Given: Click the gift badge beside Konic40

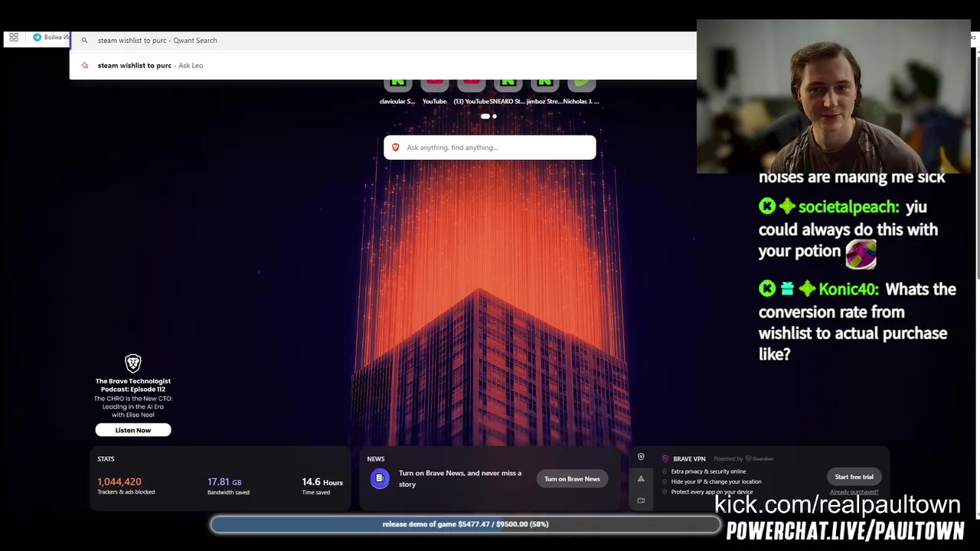Looking at the screenshot, I should (x=787, y=289).
